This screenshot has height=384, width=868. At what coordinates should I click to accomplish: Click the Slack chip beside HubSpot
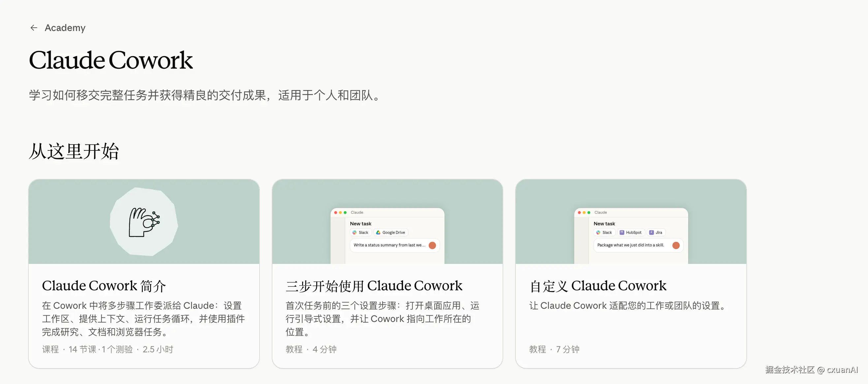point(604,232)
